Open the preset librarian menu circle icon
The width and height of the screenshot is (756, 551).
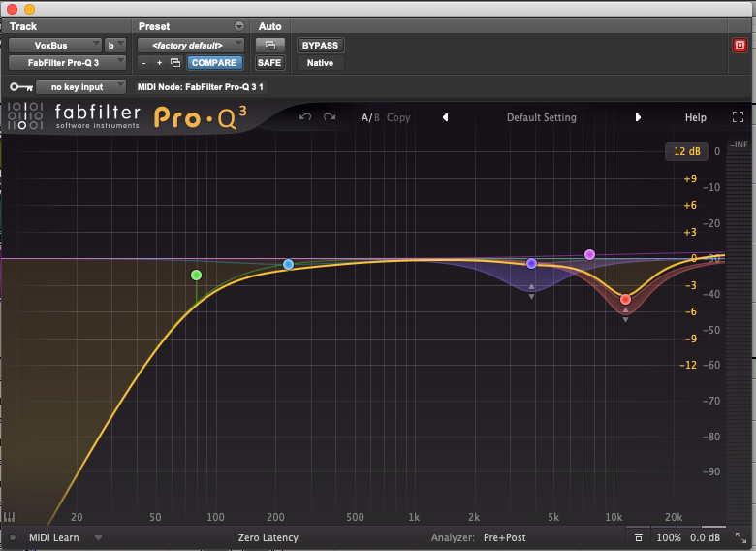pyautogui.click(x=239, y=26)
